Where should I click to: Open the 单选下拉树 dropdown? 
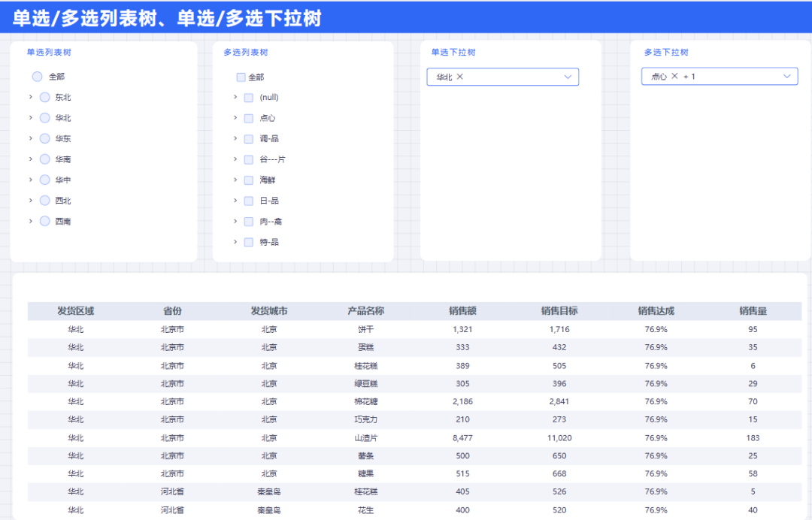tap(568, 77)
